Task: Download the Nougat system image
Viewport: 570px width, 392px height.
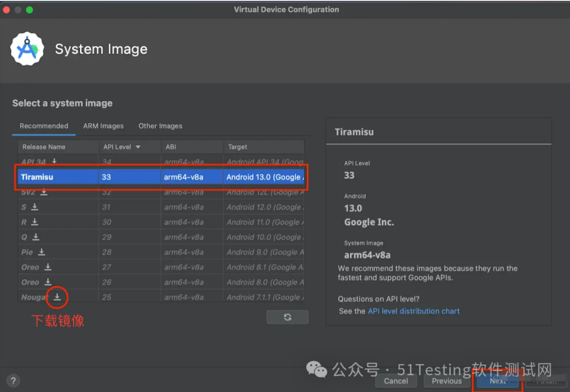Action: click(x=57, y=297)
